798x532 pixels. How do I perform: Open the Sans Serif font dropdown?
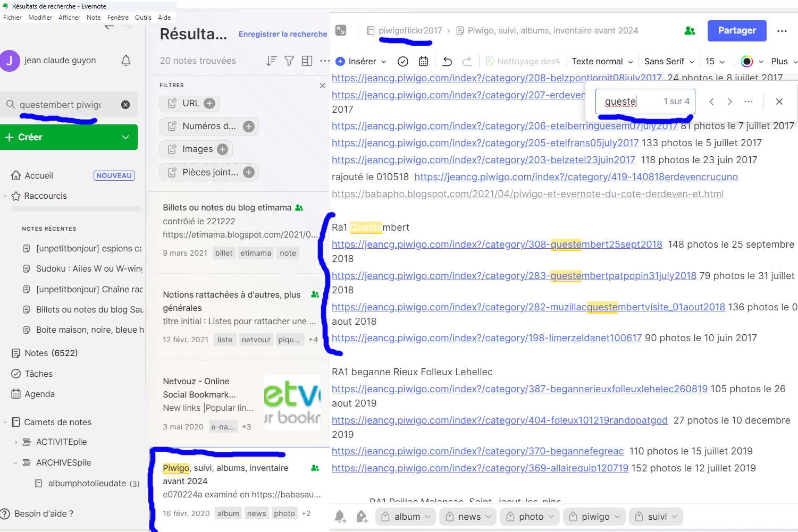pyautogui.click(x=669, y=62)
